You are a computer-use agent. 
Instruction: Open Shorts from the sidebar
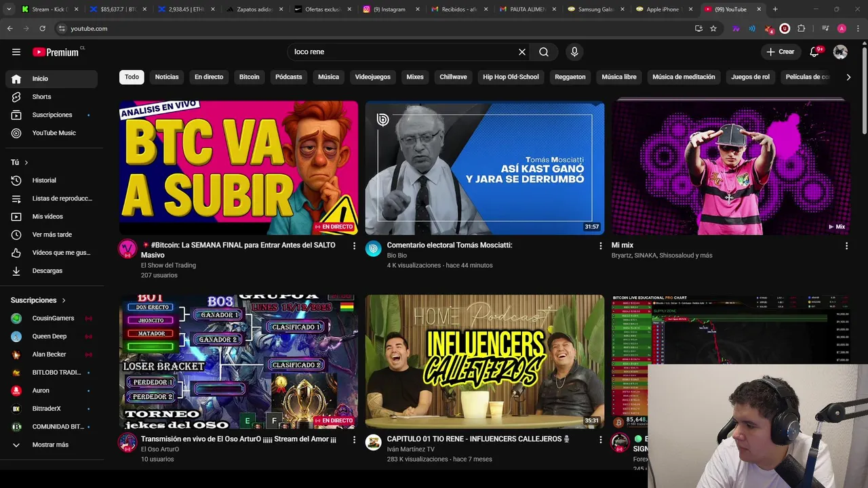pos(52,97)
